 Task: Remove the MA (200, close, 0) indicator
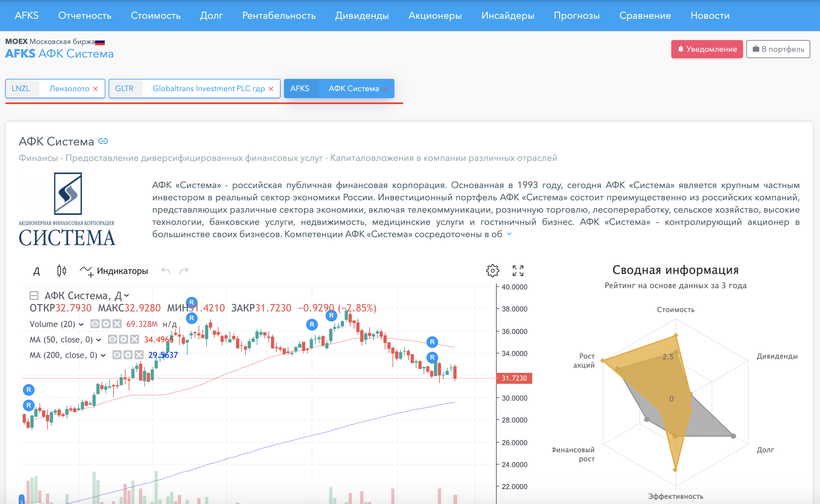pos(139,355)
